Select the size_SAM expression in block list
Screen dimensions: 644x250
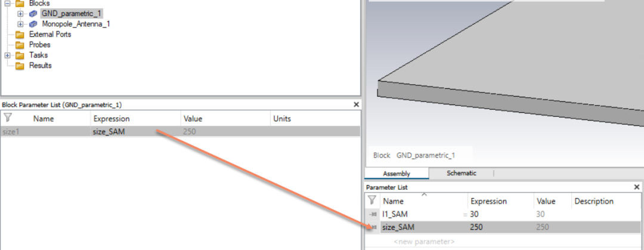tap(109, 131)
